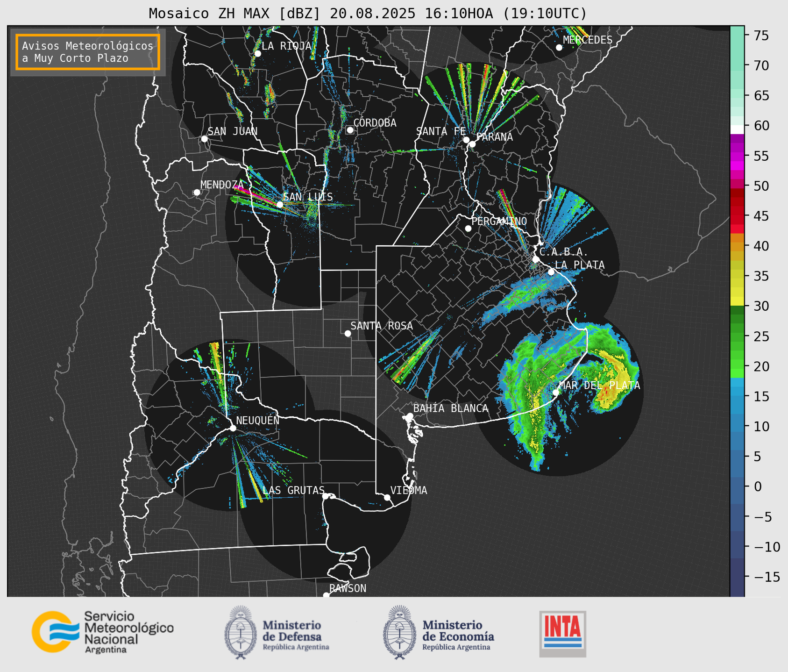This screenshot has height=672, width=788.
Task: Select the C.A.B.A. city marker
Action: coord(536,259)
